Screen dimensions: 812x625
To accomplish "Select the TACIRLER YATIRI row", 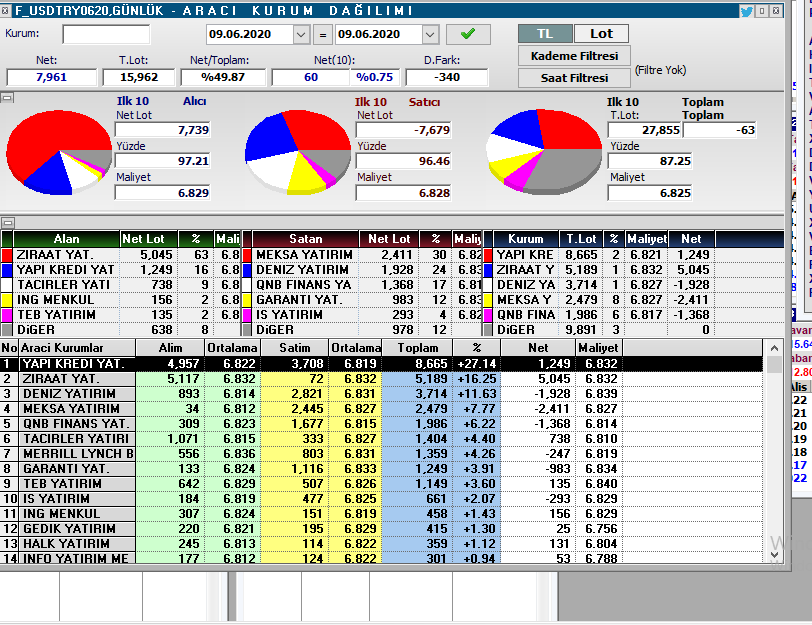I will [x=382, y=439].
